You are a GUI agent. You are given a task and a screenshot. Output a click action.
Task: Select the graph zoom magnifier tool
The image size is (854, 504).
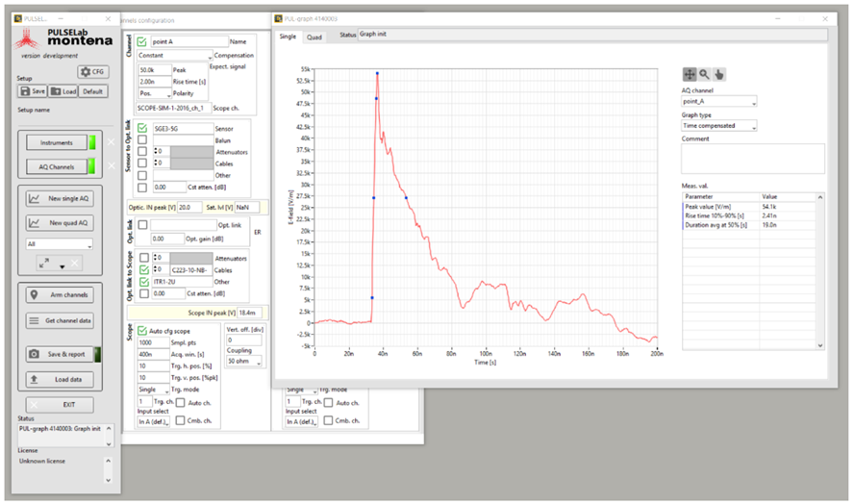tap(704, 74)
